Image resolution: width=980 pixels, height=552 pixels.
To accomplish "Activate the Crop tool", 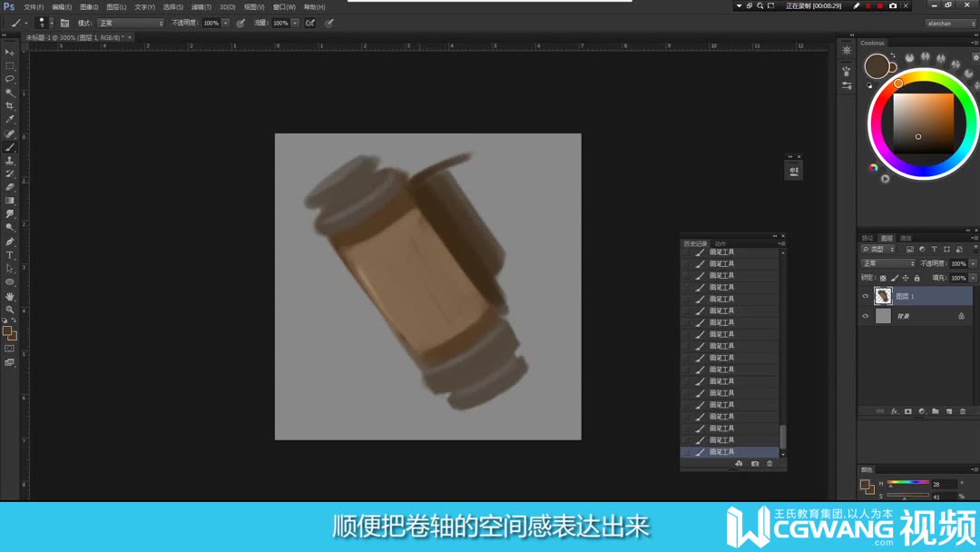I will coord(10,107).
